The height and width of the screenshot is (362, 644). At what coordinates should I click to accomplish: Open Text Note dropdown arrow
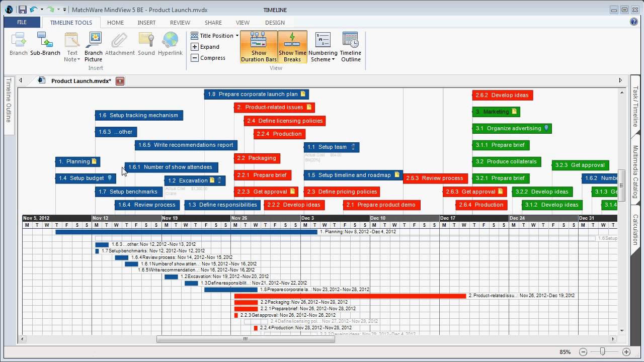click(78, 60)
